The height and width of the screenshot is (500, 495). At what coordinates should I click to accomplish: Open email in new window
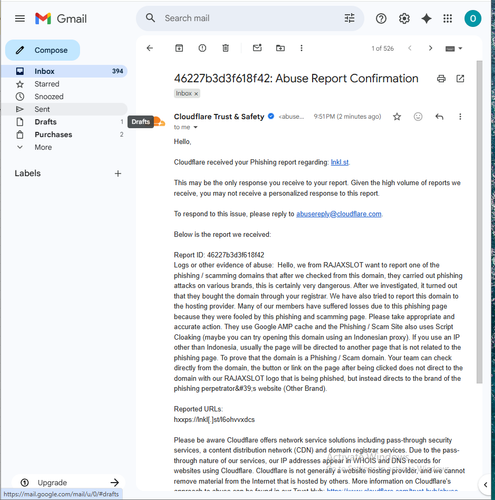tap(460, 79)
